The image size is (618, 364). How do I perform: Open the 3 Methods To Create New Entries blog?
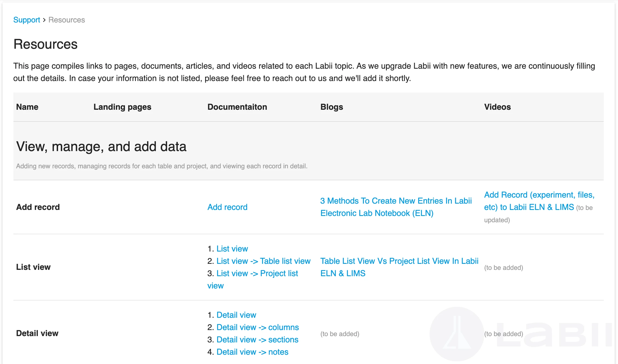(x=396, y=207)
